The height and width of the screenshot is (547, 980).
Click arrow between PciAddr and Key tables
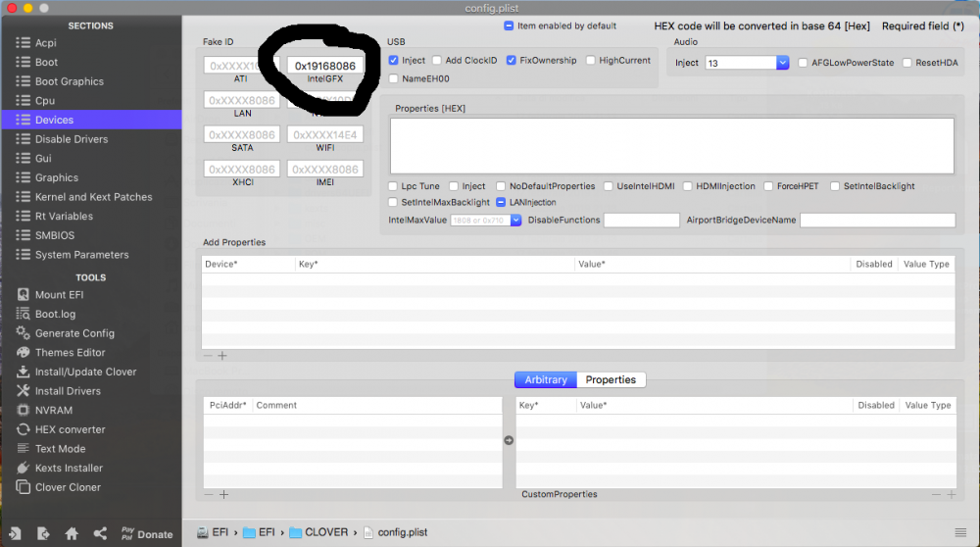click(509, 441)
